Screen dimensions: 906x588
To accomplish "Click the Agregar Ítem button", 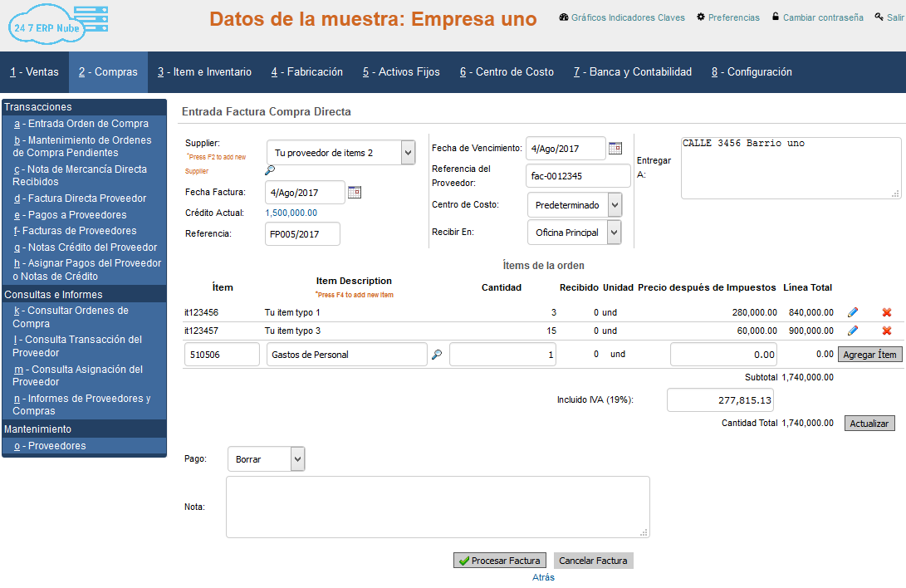I will click(x=869, y=355).
